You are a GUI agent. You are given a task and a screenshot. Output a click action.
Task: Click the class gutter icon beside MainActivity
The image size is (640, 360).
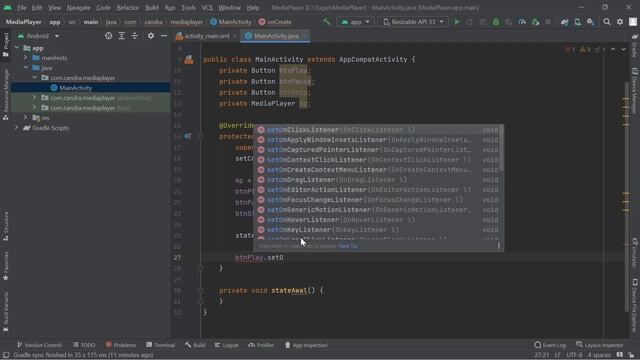[x=189, y=60]
